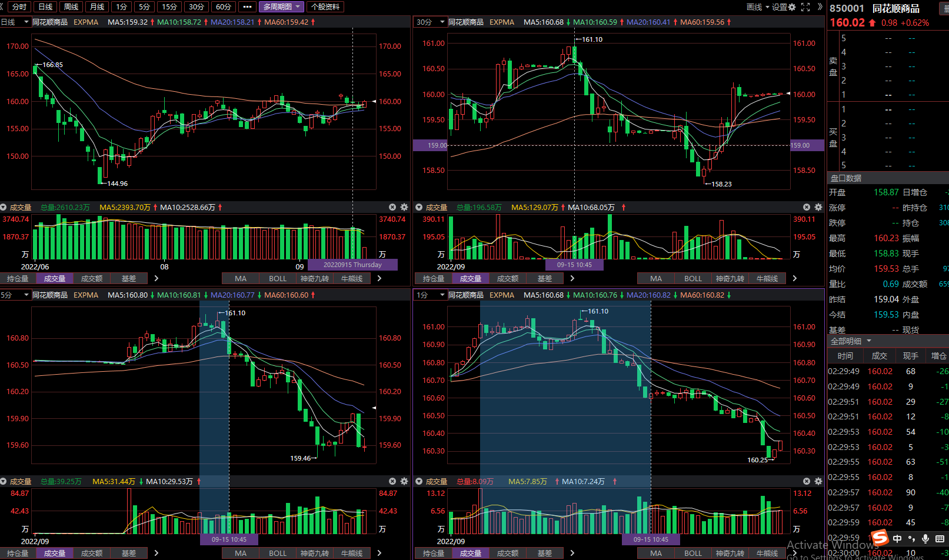Open the 画线 drawing tools dropdown
The image size is (949, 560).
(x=758, y=7)
